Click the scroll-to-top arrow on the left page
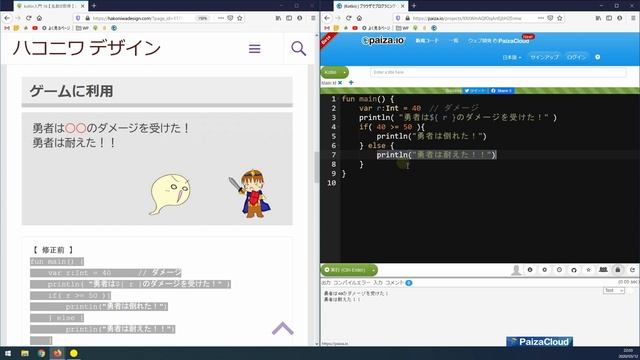The image size is (640, 360). (282, 328)
